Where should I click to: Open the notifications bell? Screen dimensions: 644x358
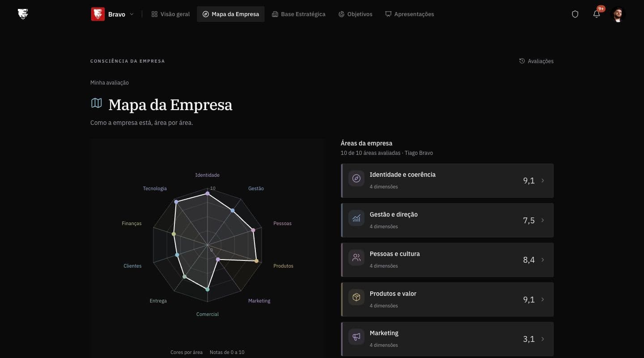tap(597, 14)
